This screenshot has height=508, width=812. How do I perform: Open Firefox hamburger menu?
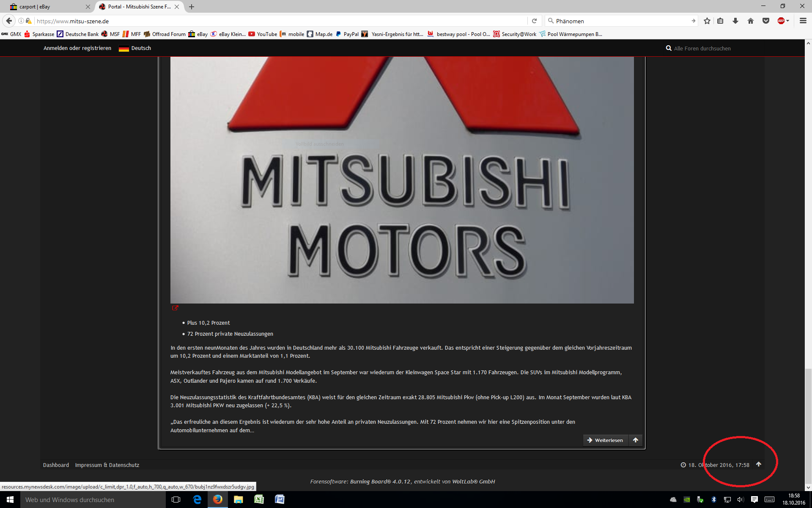coord(803,21)
